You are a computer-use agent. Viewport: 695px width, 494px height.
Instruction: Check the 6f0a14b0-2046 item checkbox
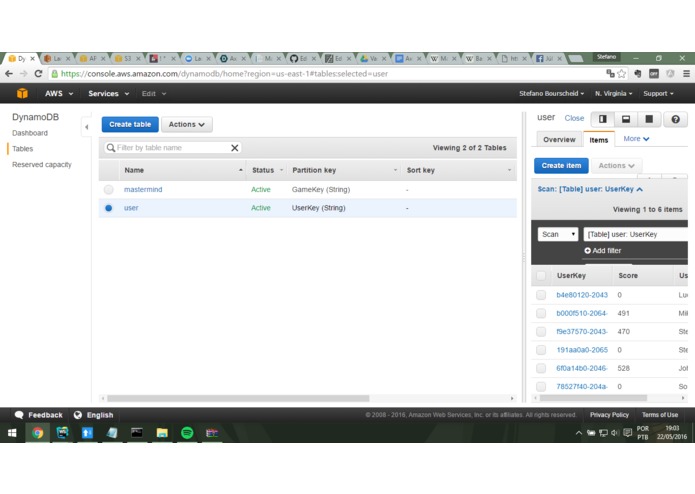[x=541, y=368]
